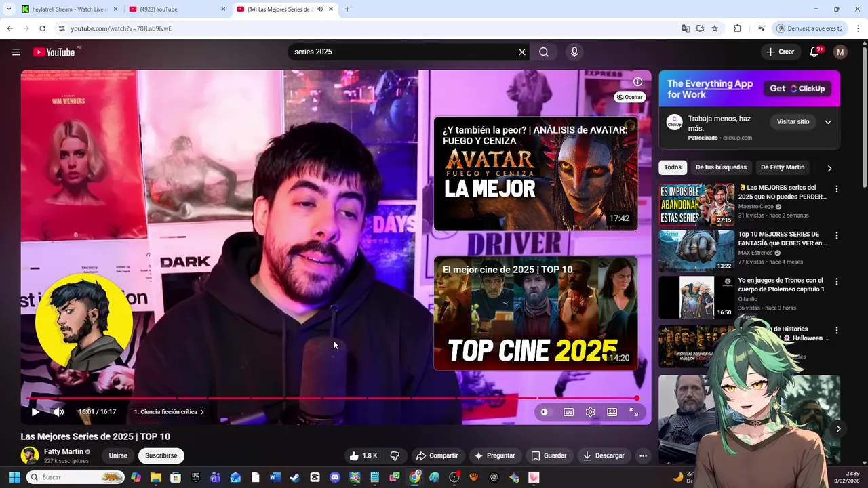The width and height of the screenshot is (868, 488).
Task: Open the Crear menu
Action: pos(781,52)
